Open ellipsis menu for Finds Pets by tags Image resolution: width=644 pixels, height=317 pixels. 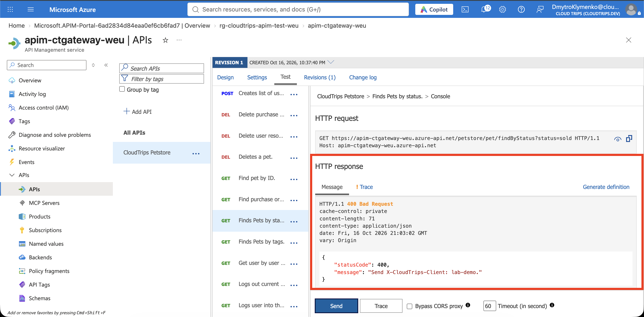point(294,243)
